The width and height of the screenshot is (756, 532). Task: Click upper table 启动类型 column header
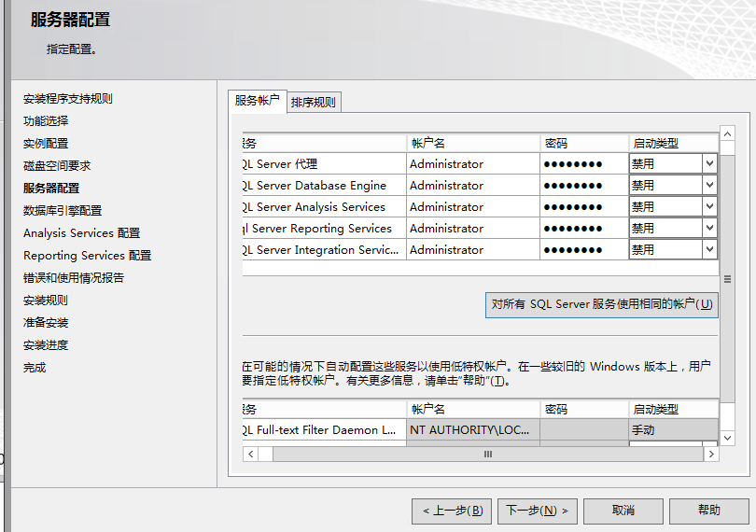[674, 143]
